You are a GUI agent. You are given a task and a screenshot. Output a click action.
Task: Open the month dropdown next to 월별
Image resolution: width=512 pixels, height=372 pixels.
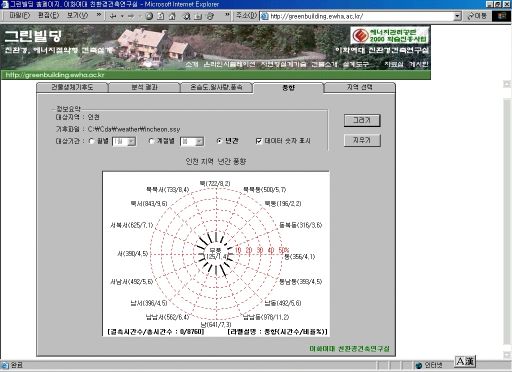point(132,142)
